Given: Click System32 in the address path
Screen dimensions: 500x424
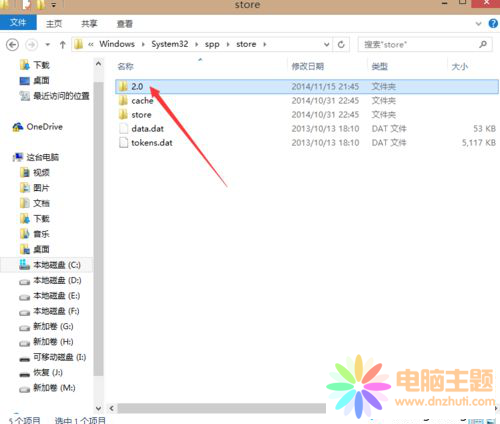Looking at the screenshot, I should tap(170, 44).
